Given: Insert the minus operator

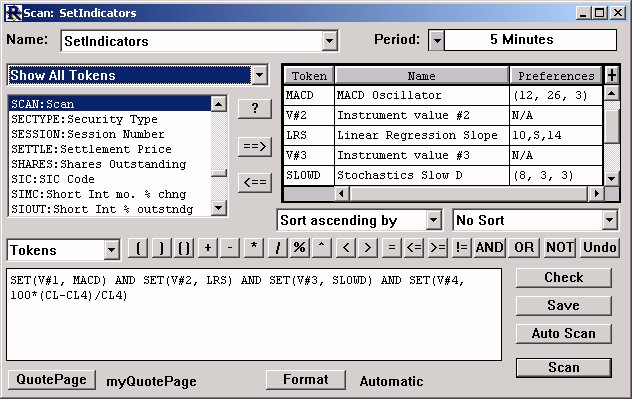Looking at the screenshot, I should point(230,248).
